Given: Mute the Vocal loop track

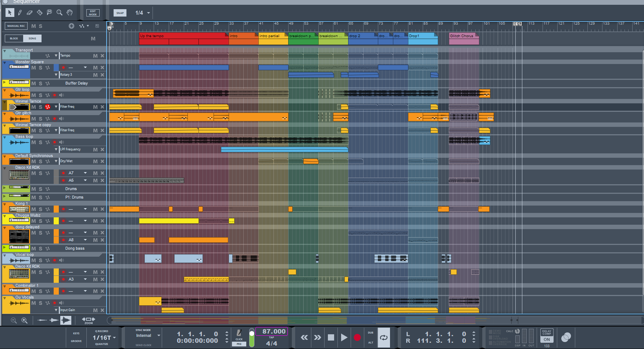Looking at the screenshot, I should [33, 260].
